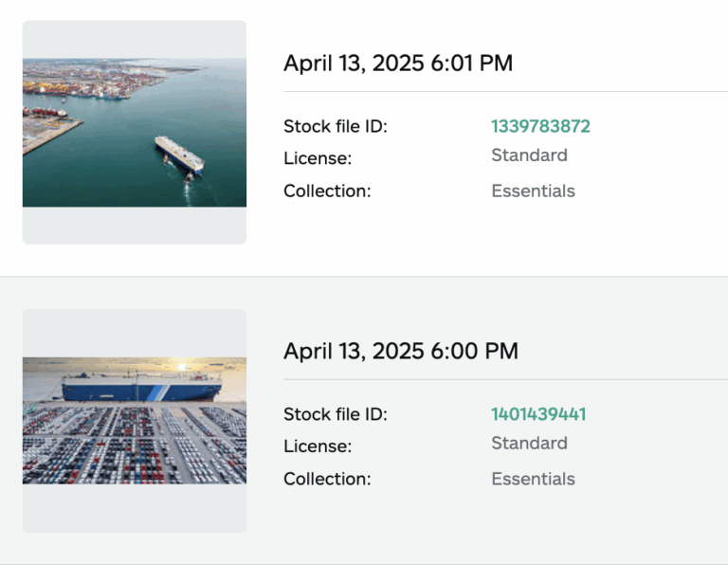Select the April 13, 2025 6:00 PM heading

point(401,352)
